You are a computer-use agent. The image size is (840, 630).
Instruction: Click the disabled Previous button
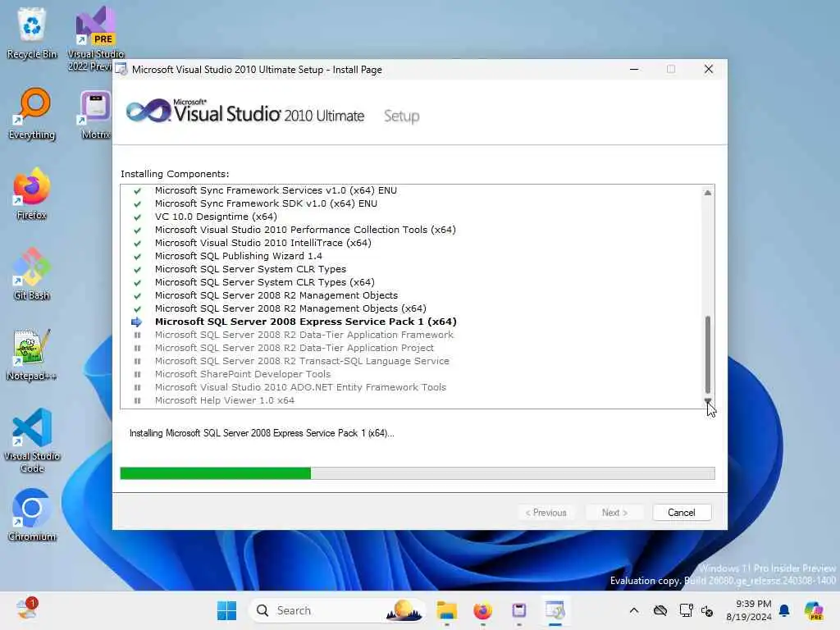coord(546,513)
